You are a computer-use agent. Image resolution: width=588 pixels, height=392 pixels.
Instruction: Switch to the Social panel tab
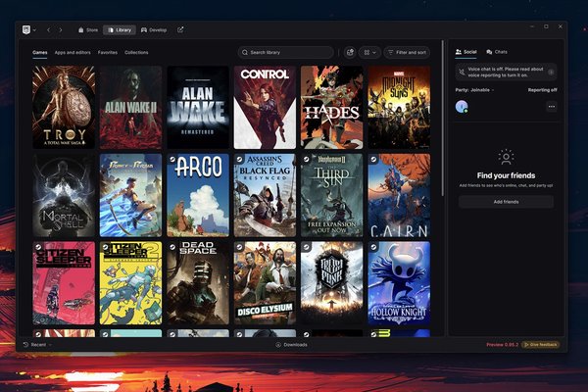pos(465,52)
